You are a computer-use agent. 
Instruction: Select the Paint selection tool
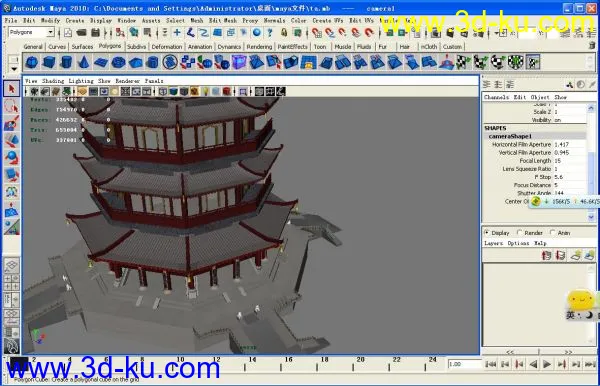[11, 123]
